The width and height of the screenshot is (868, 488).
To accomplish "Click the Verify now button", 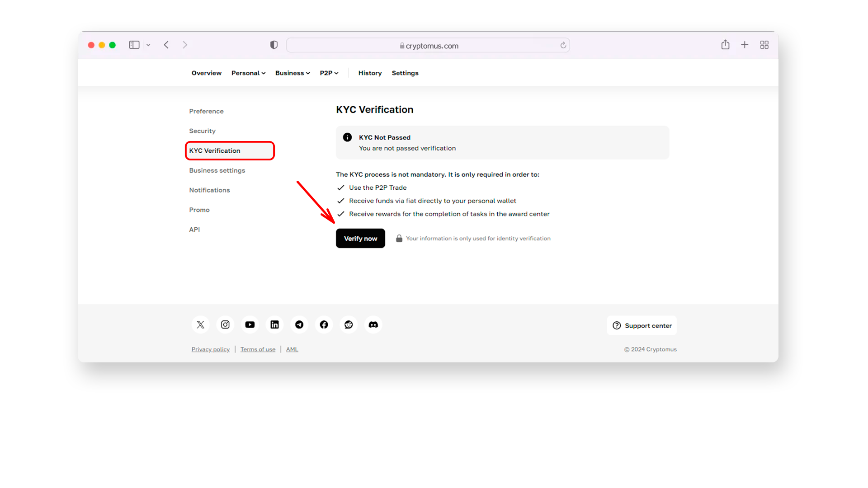I will pyautogui.click(x=360, y=238).
